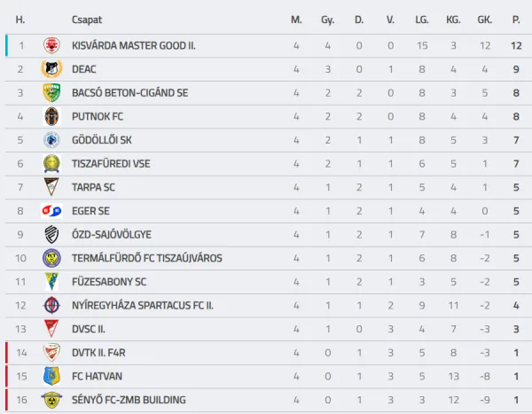The height and width of the screenshot is (414, 532).
Task: Click the Kisvárda Master Good II. team crest
Action: (x=51, y=45)
